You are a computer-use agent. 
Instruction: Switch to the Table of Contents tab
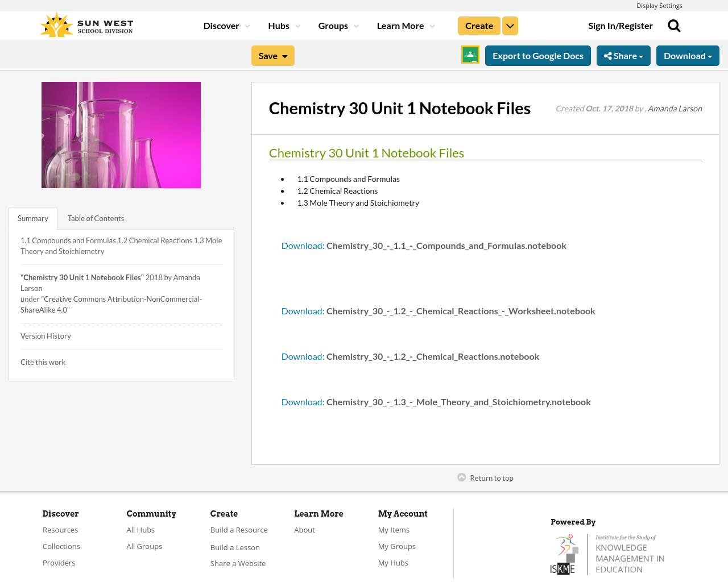(x=96, y=217)
